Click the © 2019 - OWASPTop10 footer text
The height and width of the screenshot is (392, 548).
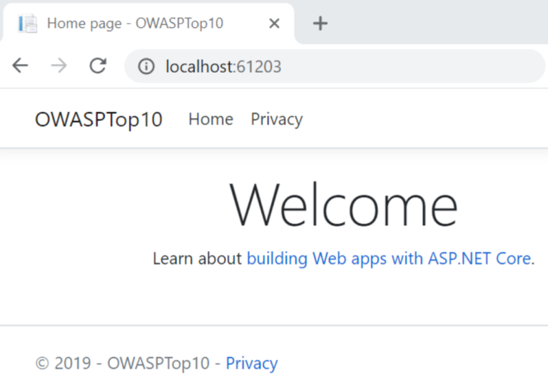click(122, 363)
